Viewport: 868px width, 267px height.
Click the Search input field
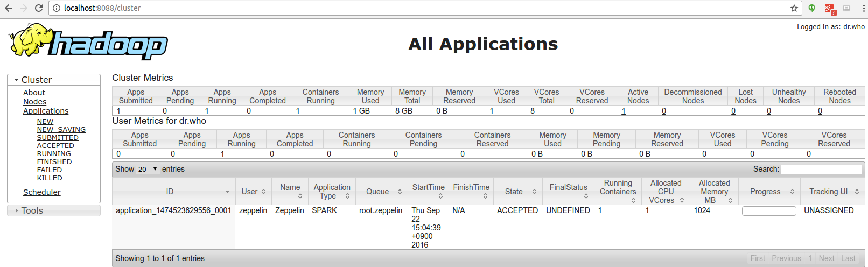[821, 169]
